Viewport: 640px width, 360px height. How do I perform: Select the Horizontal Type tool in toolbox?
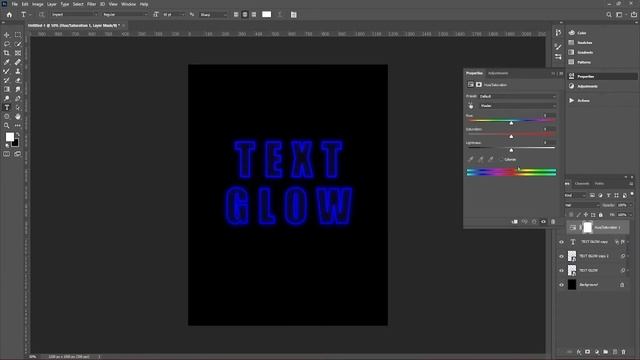coord(7,107)
